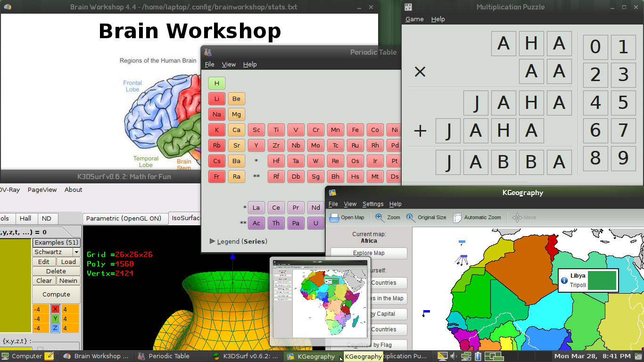Screen dimensions: 644x362
Task: Open the About menu in K3DSurf
Action: pos(73,189)
